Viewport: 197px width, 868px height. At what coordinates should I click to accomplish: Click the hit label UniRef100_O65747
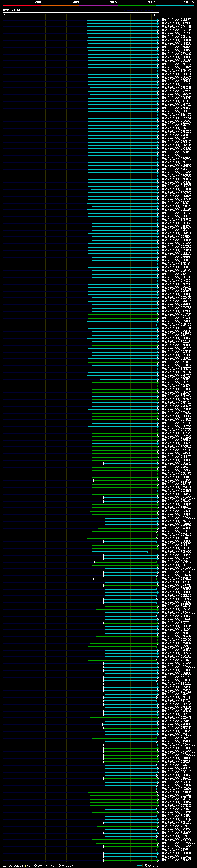(177, 64)
